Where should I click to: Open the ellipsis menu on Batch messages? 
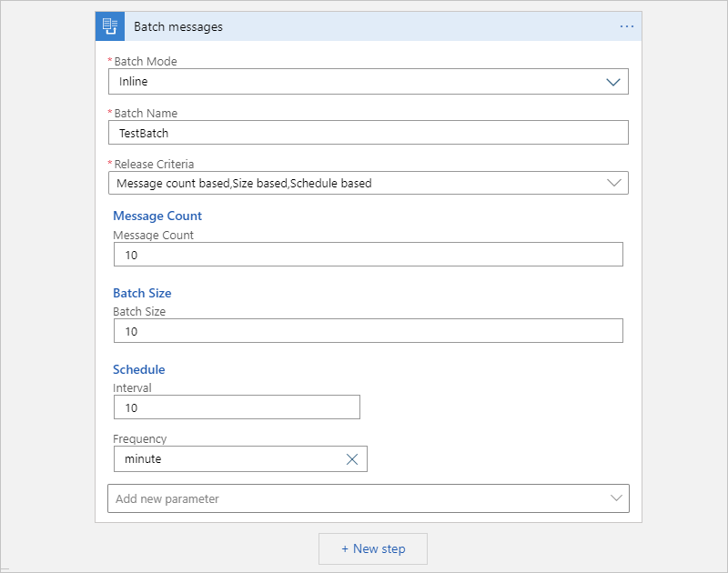pos(626,26)
